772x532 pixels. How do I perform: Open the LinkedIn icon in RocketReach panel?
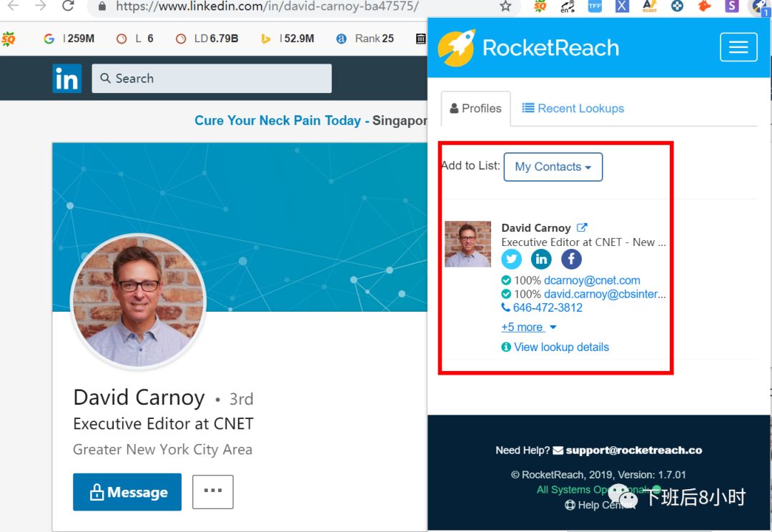pyautogui.click(x=541, y=259)
